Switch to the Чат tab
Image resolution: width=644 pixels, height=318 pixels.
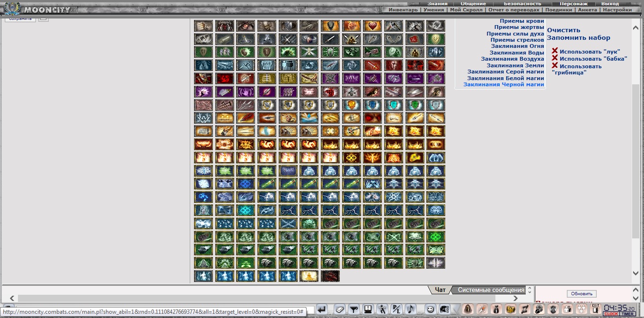pyautogui.click(x=441, y=290)
